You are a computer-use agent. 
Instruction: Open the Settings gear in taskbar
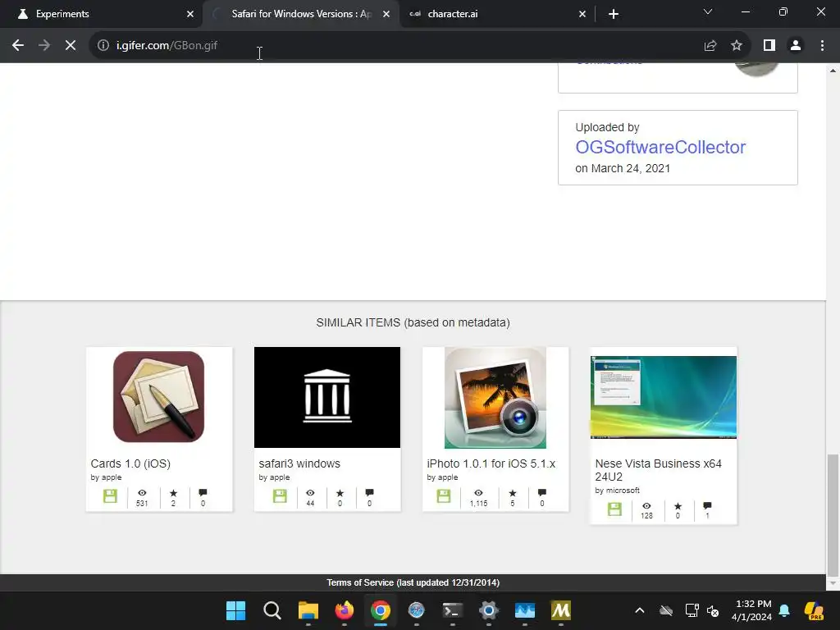click(x=489, y=610)
